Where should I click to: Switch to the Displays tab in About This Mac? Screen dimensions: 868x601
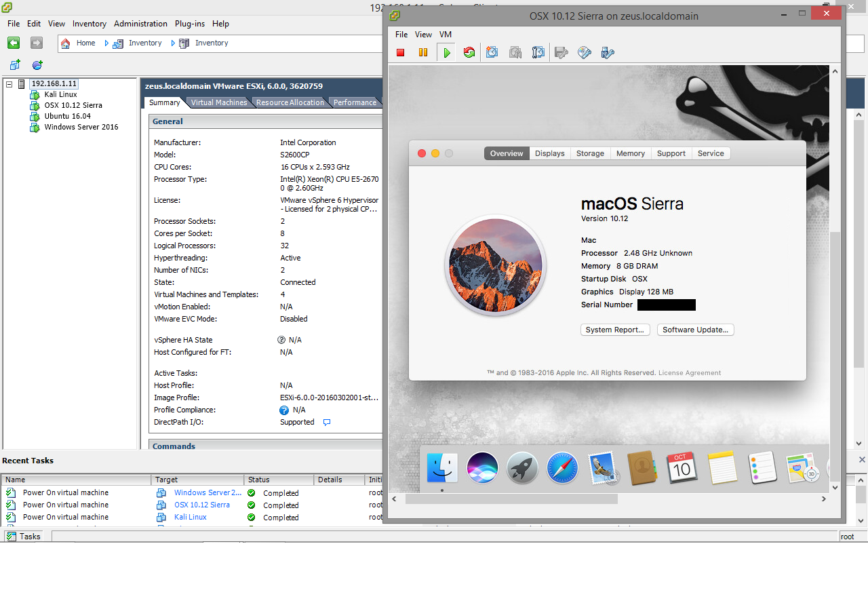point(549,153)
